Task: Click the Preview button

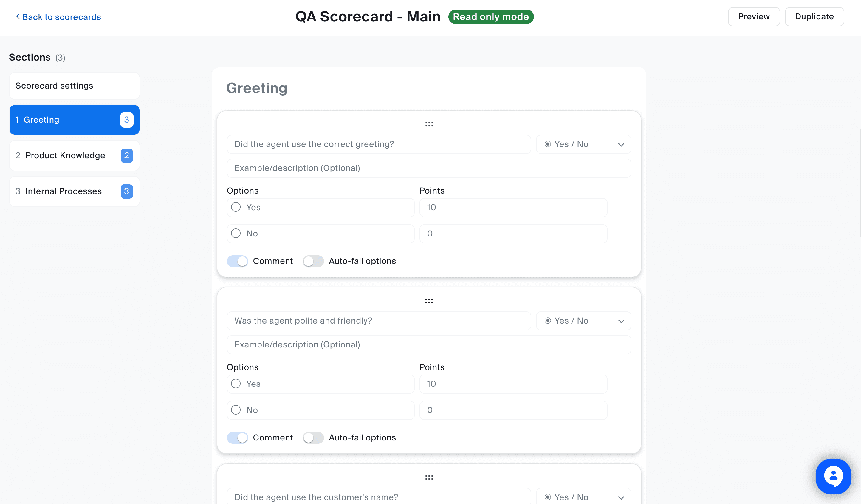Action: 753,16
